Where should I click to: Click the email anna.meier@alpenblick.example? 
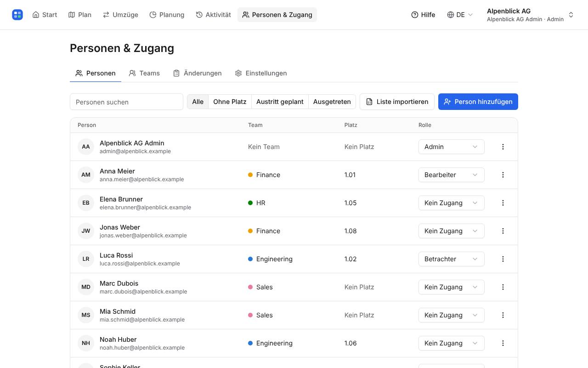[141, 179]
